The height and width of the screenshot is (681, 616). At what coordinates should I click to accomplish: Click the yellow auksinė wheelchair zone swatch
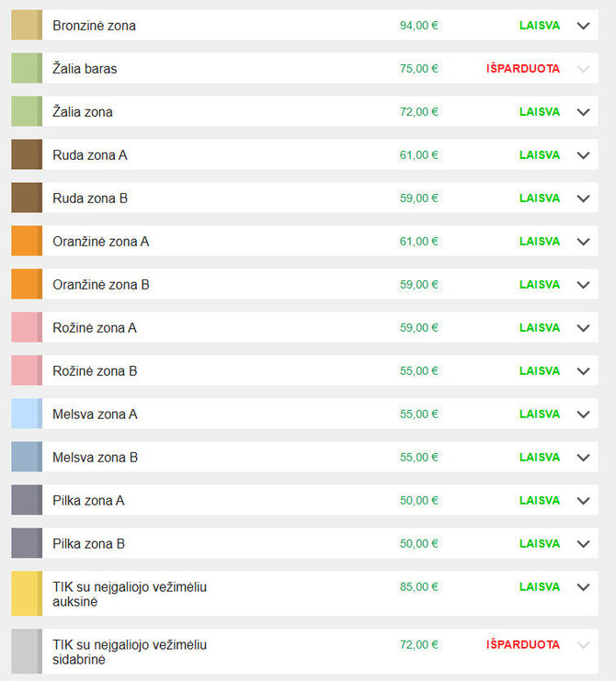click(27, 594)
